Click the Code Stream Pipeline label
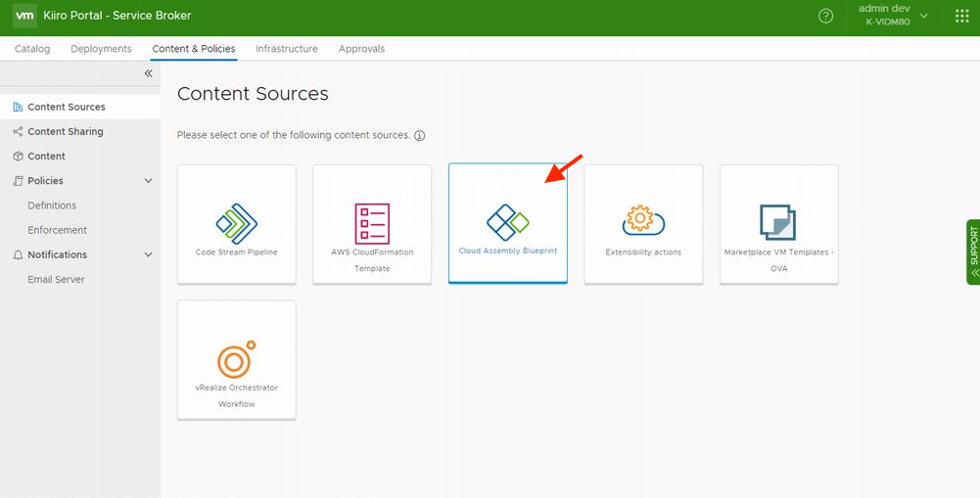 pos(236,252)
